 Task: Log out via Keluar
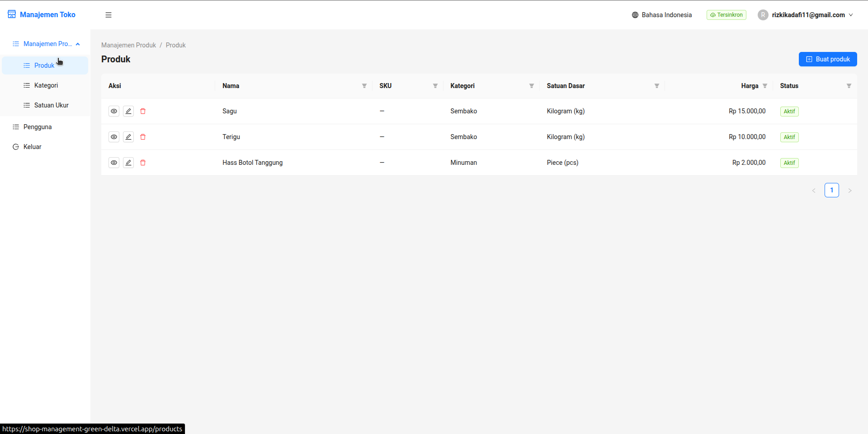click(45, 147)
